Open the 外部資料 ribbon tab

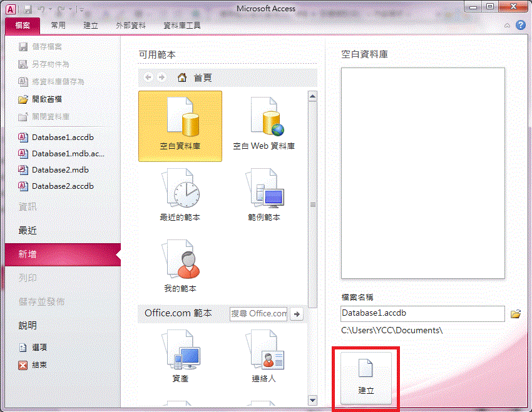coord(131,26)
